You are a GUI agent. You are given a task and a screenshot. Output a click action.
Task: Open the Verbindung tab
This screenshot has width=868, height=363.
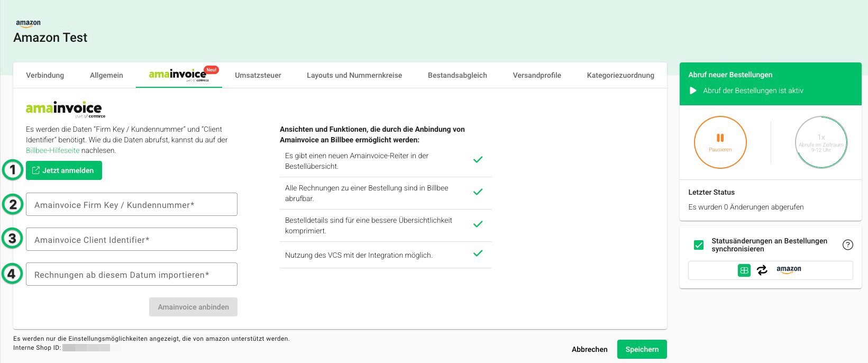coord(45,75)
